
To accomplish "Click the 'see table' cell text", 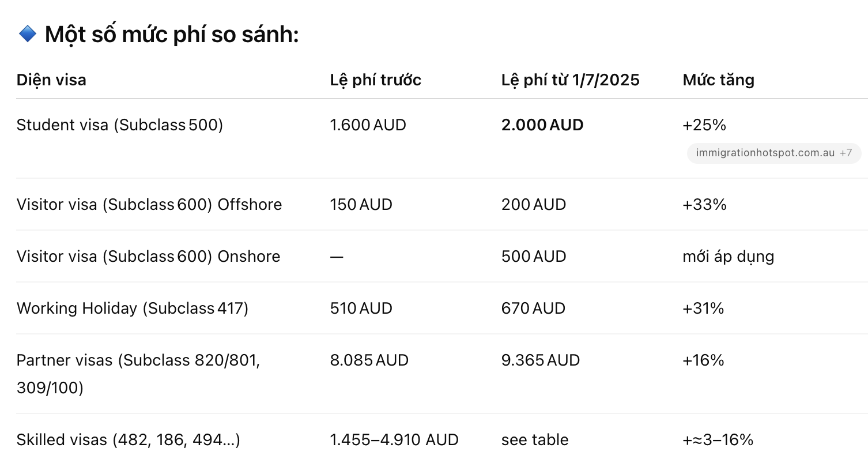I will [x=534, y=439].
